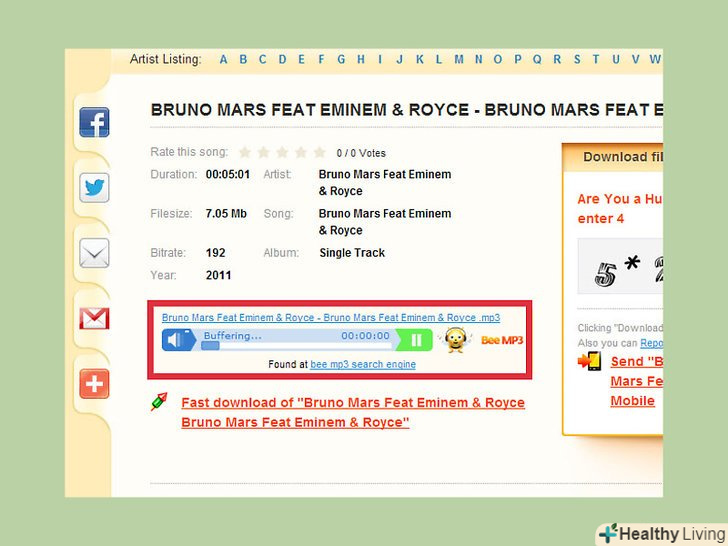Open artist listing letter P
Screen dimensions: 728x546
click(x=518, y=59)
